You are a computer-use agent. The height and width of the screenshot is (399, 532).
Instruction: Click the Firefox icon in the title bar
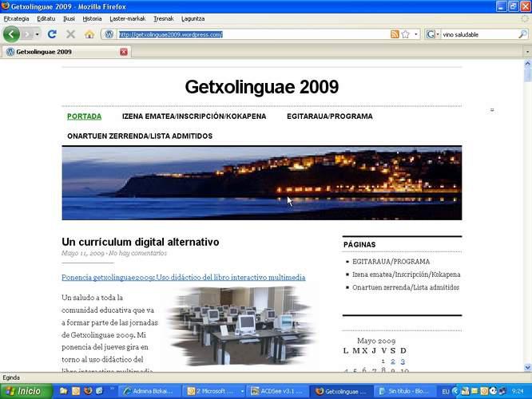(x=5, y=6)
